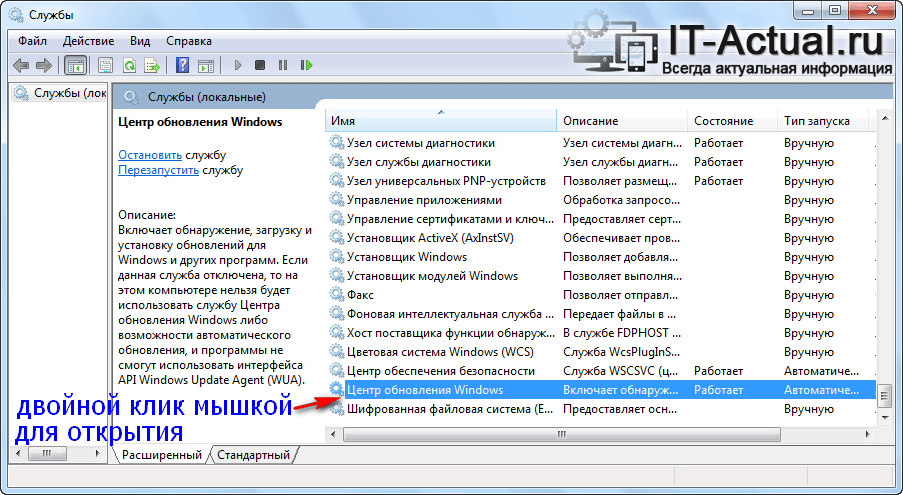Click the Перезапустить service link

point(158,170)
